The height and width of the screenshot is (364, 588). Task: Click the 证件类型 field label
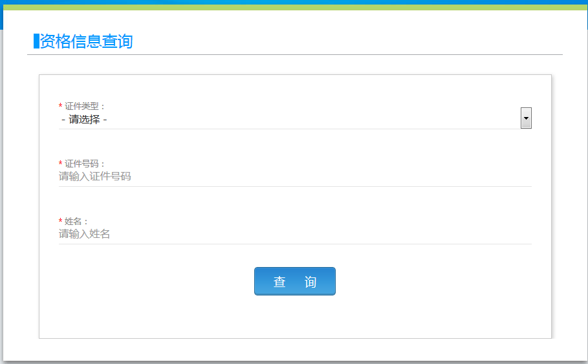click(x=84, y=106)
